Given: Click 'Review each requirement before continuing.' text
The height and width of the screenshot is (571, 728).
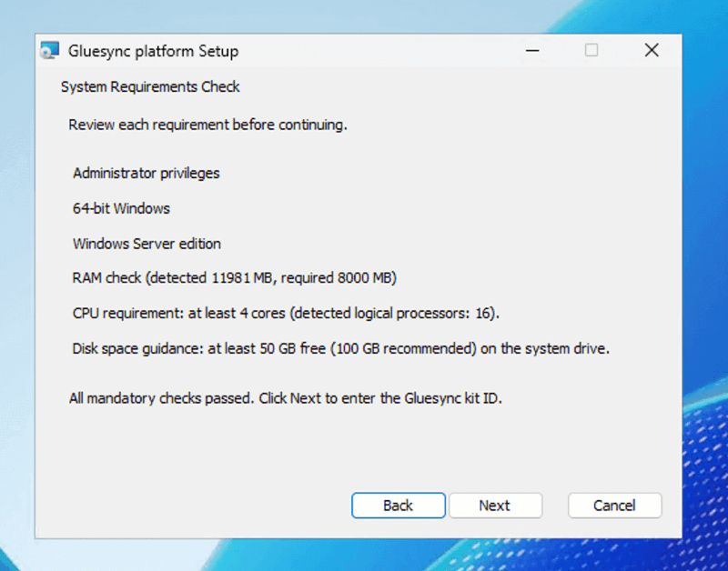Looking at the screenshot, I should pyautogui.click(x=208, y=125).
